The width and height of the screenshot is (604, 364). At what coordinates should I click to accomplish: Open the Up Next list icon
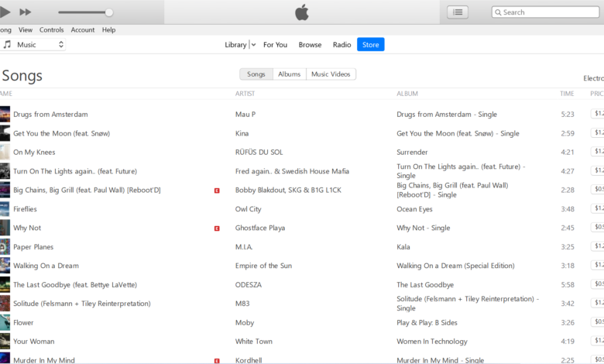tap(458, 12)
